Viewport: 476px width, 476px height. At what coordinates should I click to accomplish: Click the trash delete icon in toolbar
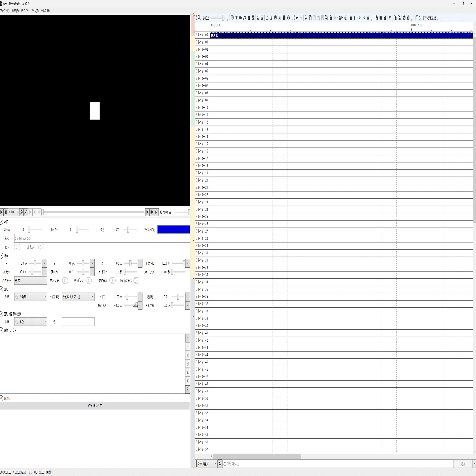(351, 18)
